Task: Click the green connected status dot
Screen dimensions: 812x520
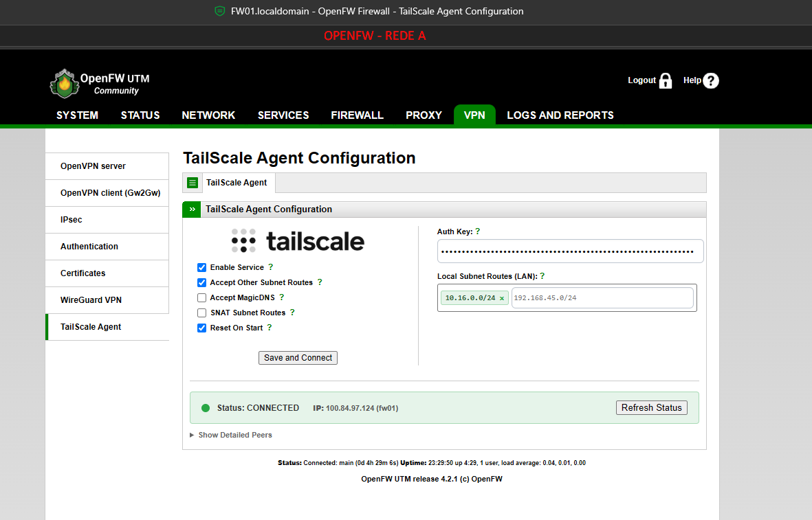Action: click(206, 408)
